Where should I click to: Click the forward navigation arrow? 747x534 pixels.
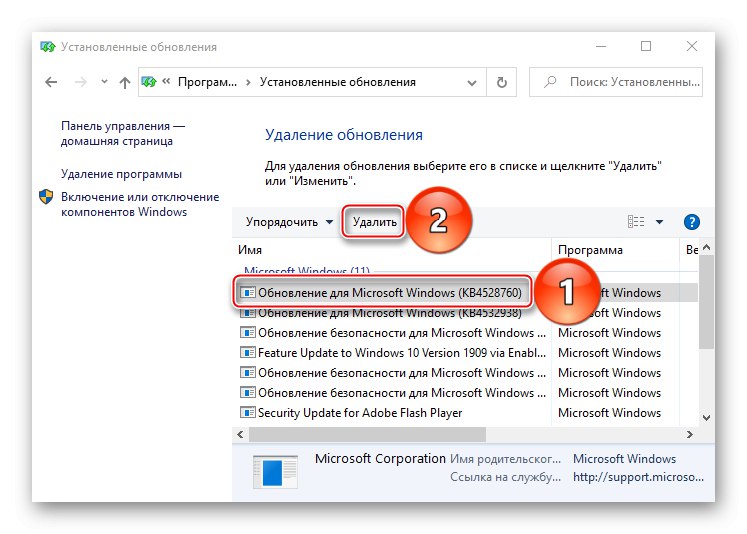tap(81, 82)
